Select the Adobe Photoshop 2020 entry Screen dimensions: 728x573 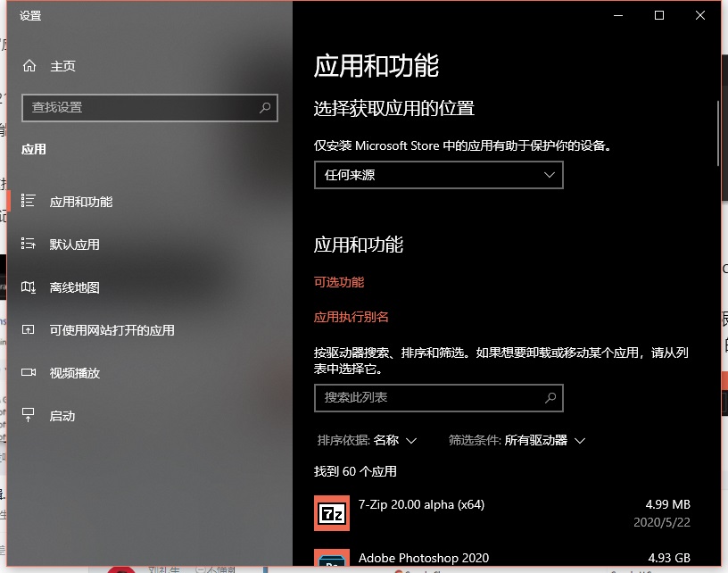(x=502, y=557)
